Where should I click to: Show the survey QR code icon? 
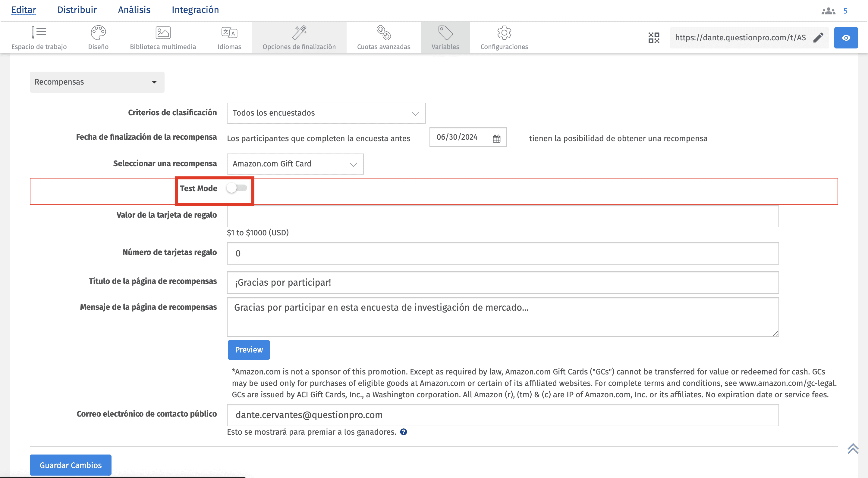654,38
